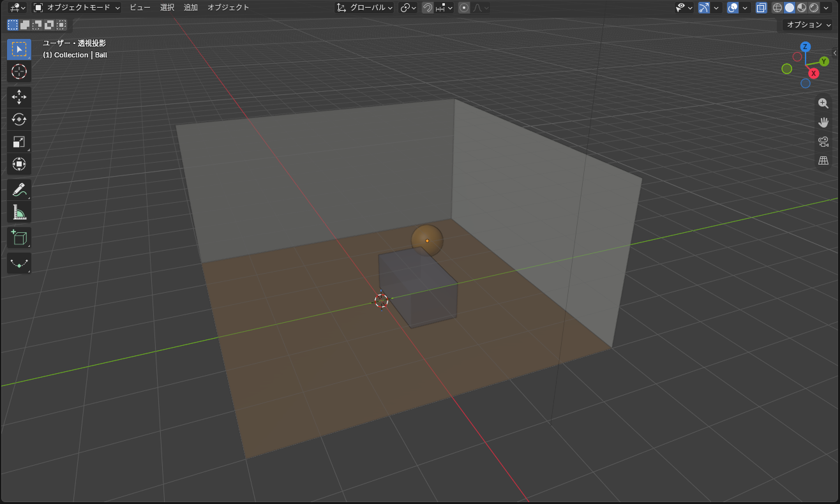840x504 pixels.
Task: Click the pan hand navigation icon
Action: (x=823, y=122)
